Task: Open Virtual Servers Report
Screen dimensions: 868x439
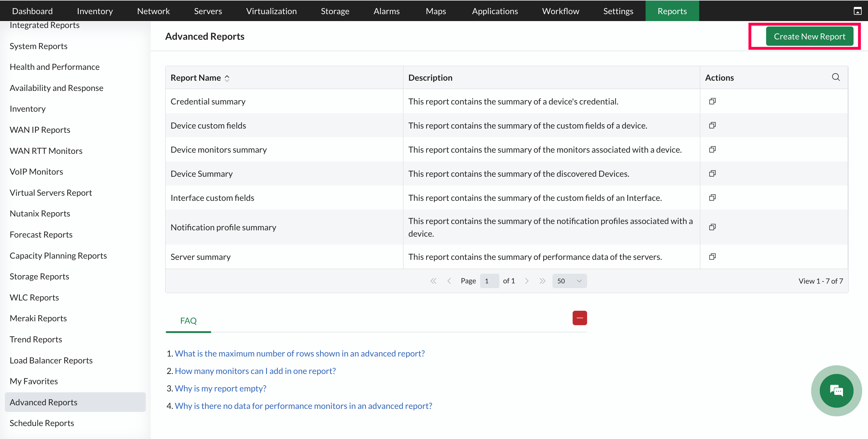Action: click(51, 193)
